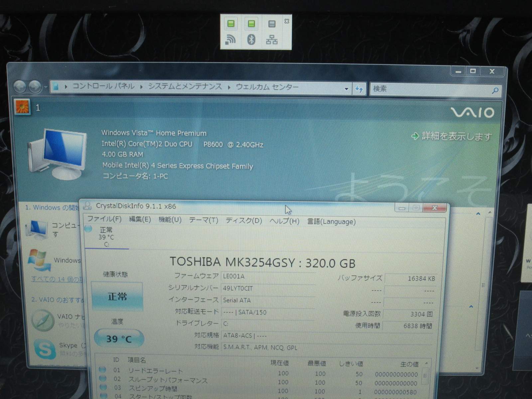Open the ファイル(F) menu in CrystalDiskInfo
Image resolution: width=532 pixels, height=399 pixels.
(x=104, y=219)
